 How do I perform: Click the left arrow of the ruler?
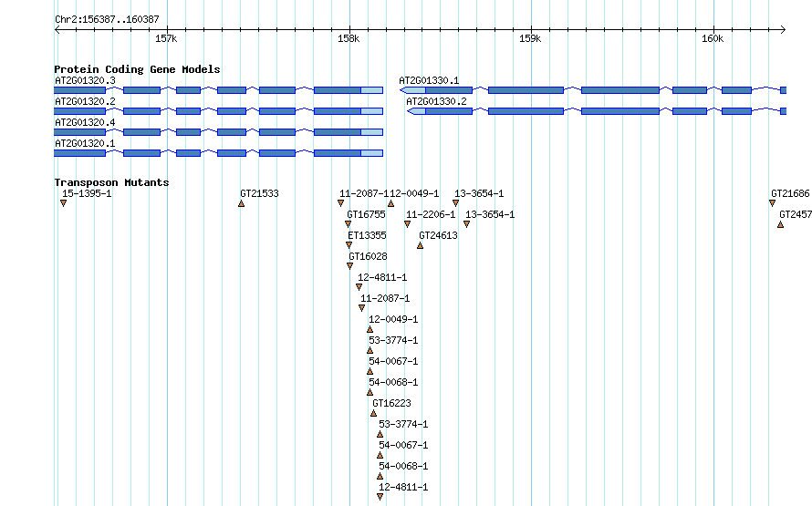[x=57, y=29]
